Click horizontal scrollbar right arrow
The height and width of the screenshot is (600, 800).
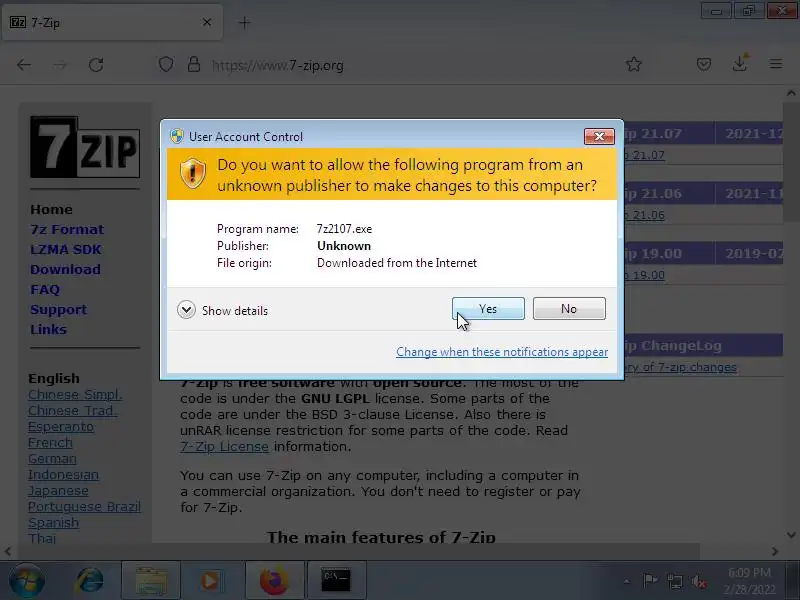[x=775, y=552]
